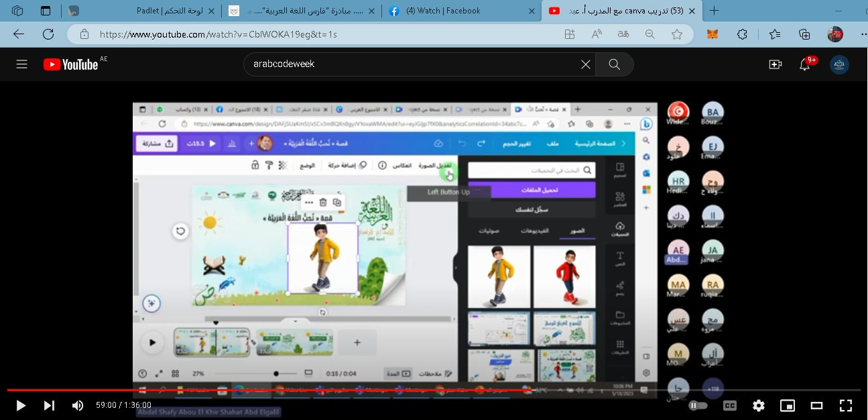Close the canva تدريب YouTube tab
868x420 pixels.
point(693,11)
